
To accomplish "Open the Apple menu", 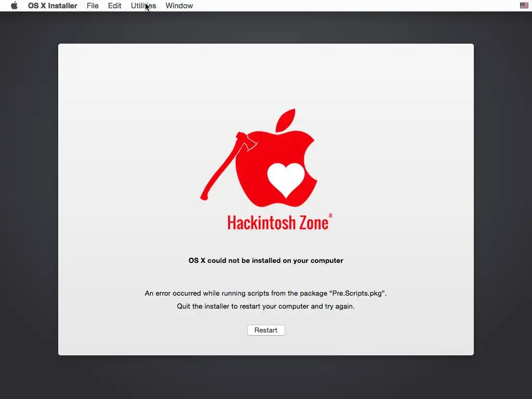I will coord(14,5).
